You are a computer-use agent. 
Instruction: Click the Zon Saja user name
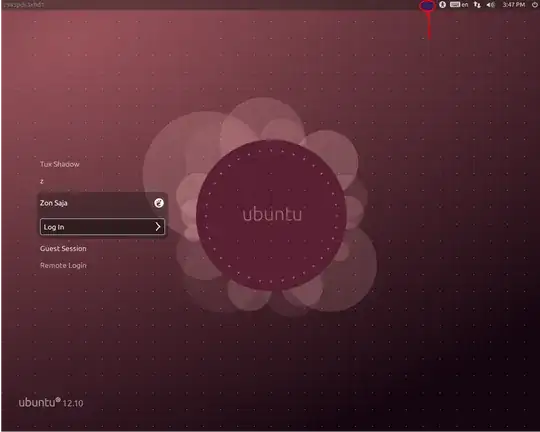pos(53,203)
